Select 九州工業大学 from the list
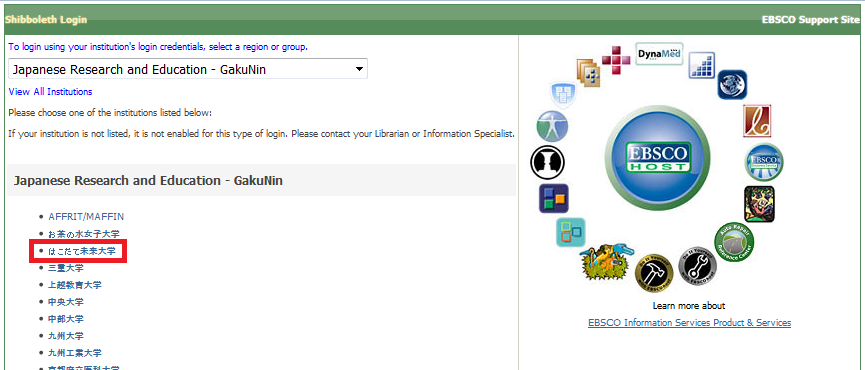Viewport: 865px width, 370px height. pyautogui.click(x=75, y=353)
